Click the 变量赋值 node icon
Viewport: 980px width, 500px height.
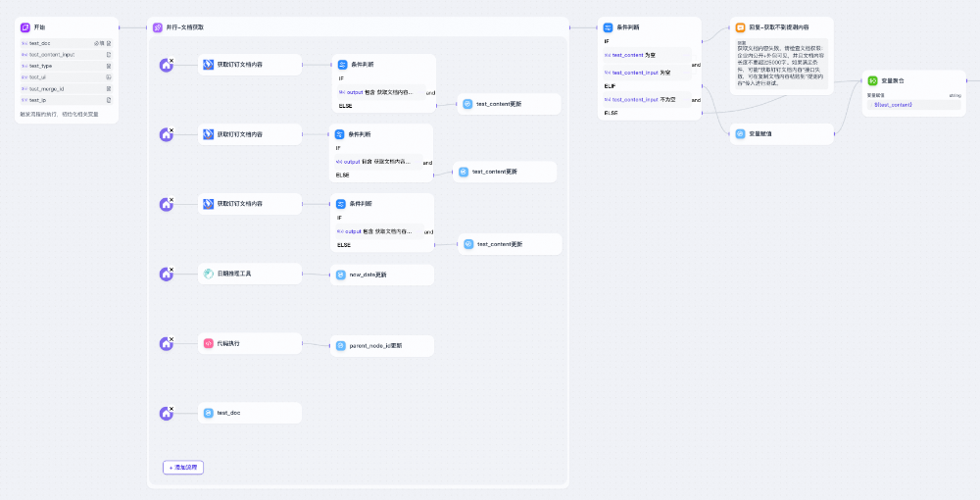tap(740, 133)
